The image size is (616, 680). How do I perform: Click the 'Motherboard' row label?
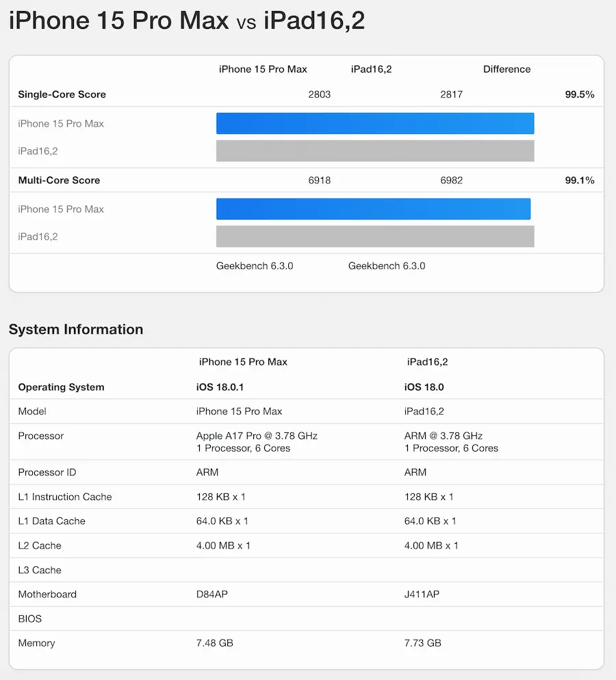click(x=47, y=594)
